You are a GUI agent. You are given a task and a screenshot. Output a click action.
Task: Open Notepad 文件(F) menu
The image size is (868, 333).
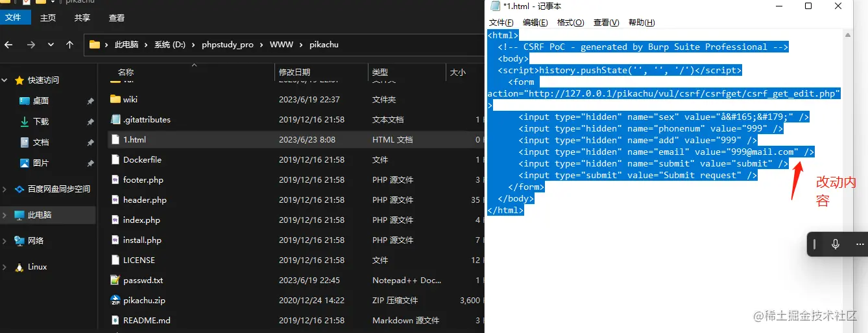click(x=501, y=23)
